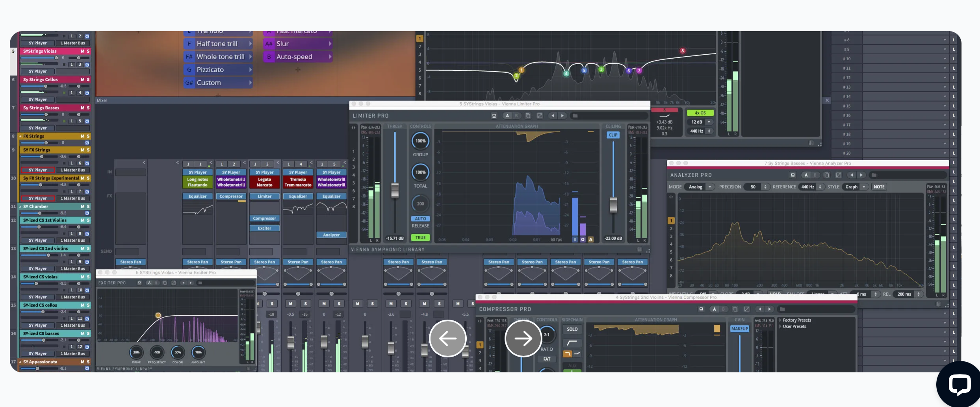Collapse the FX Strings folder track

pos(20,136)
